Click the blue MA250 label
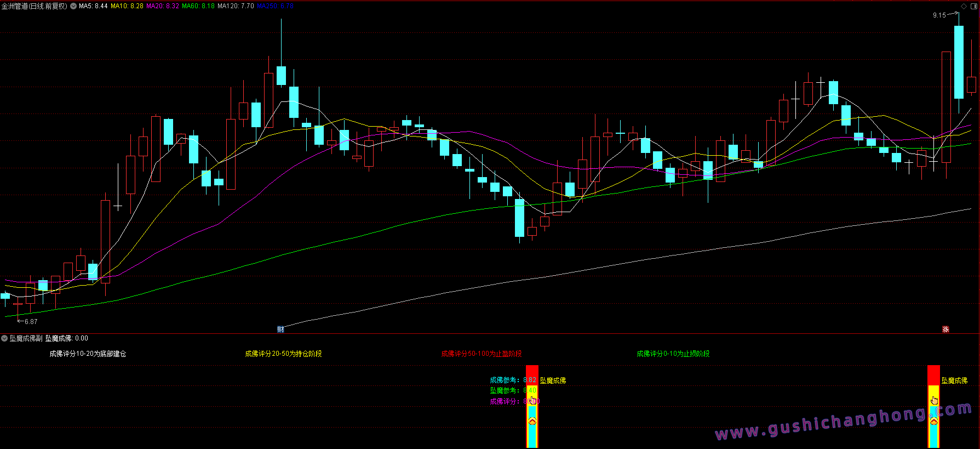Image resolution: width=980 pixels, height=449 pixels. coord(275,6)
